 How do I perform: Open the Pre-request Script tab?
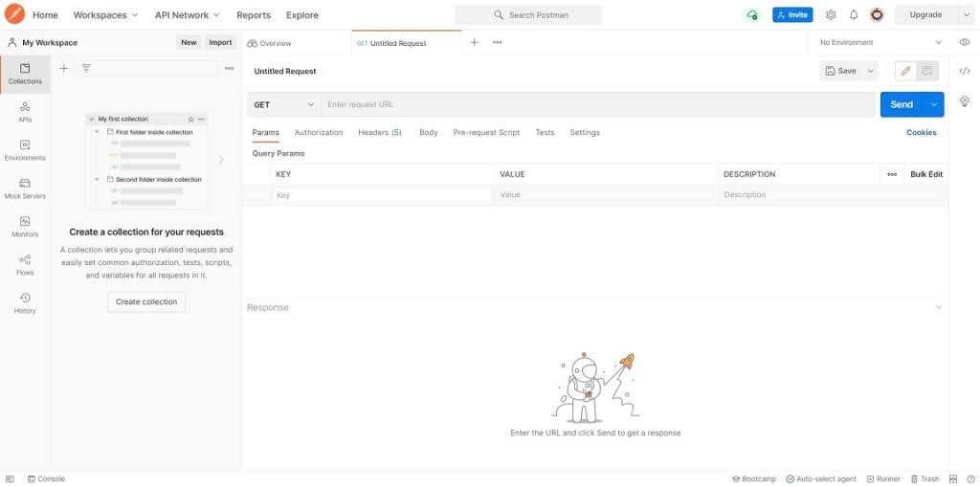point(486,132)
